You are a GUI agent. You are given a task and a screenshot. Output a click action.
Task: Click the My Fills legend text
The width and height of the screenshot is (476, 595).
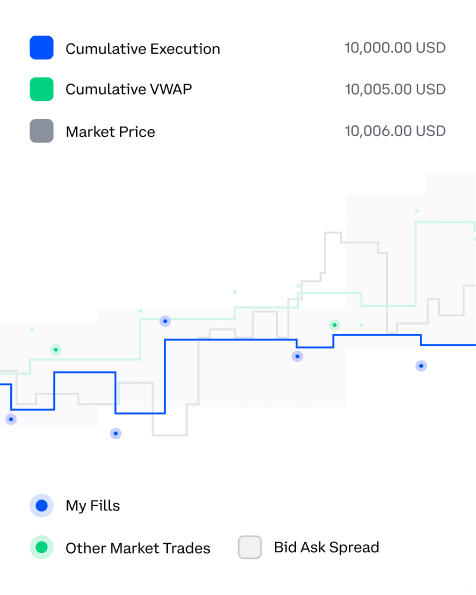pos(93,506)
